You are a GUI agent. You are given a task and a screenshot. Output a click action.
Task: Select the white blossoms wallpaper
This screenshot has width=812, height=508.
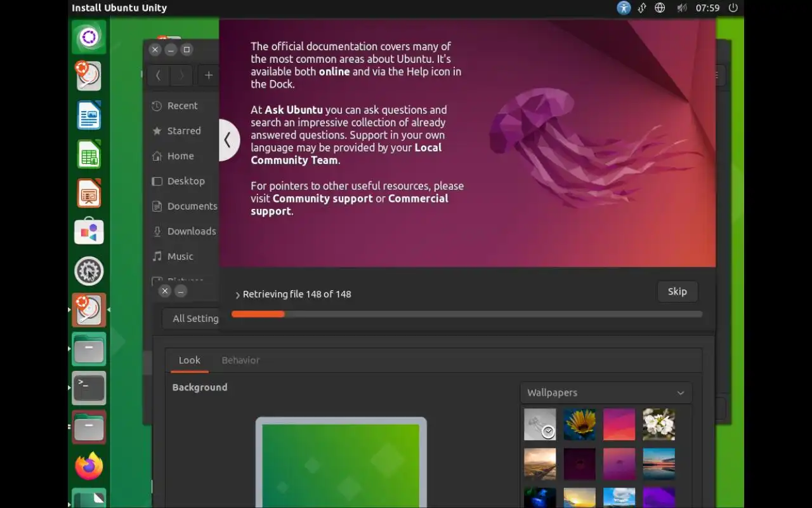click(x=659, y=424)
